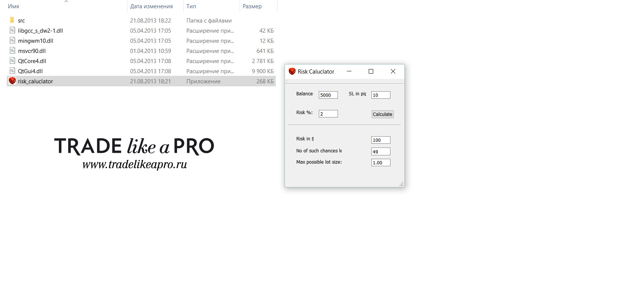Image resolution: width=644 pixels, height=295 pixels.
Task: Focus the Balance input field
Action: coord(328,95)
